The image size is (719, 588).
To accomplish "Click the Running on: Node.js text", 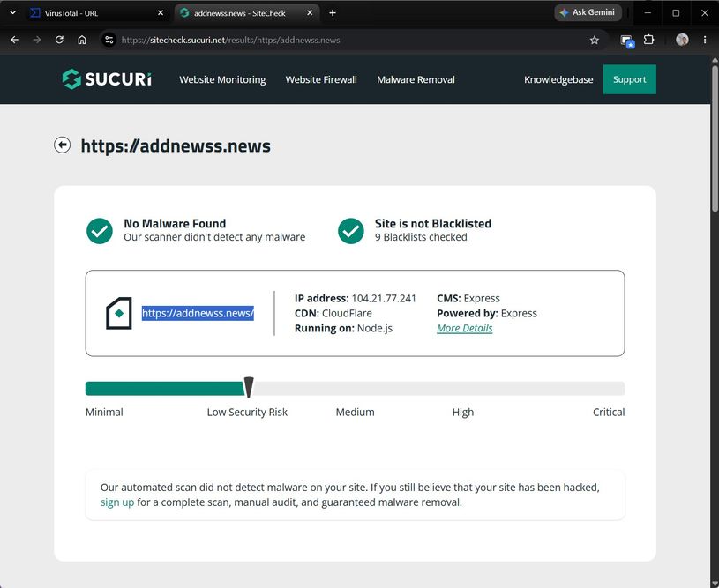I will (343, 328).
